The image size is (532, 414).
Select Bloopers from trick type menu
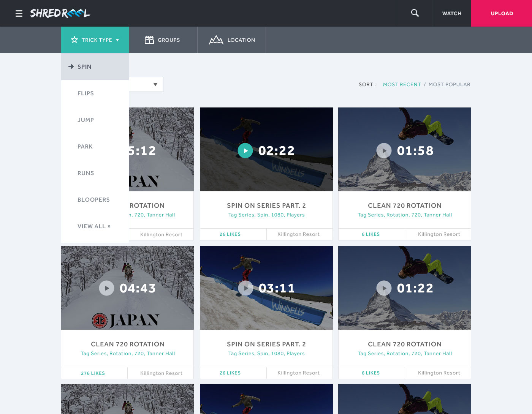pos(95,199)
